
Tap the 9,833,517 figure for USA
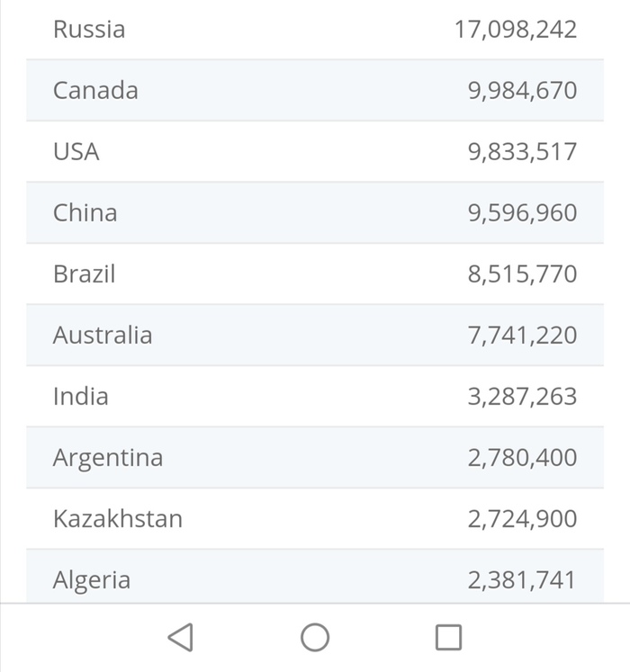522,152
